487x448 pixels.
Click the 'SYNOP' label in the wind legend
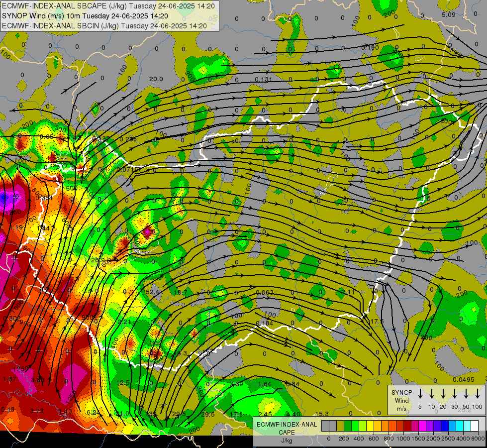(x=401, y=393)
